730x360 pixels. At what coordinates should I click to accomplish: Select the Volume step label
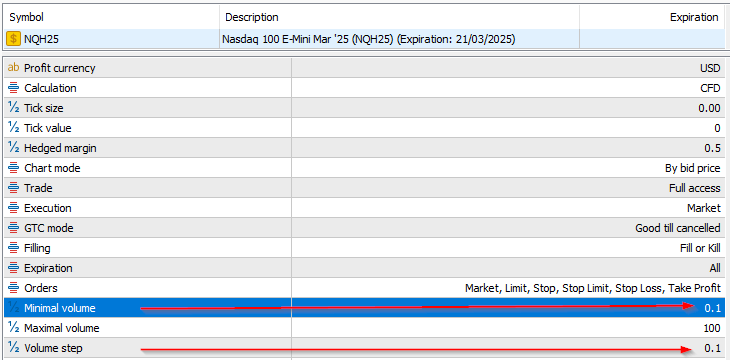point(54,348)
